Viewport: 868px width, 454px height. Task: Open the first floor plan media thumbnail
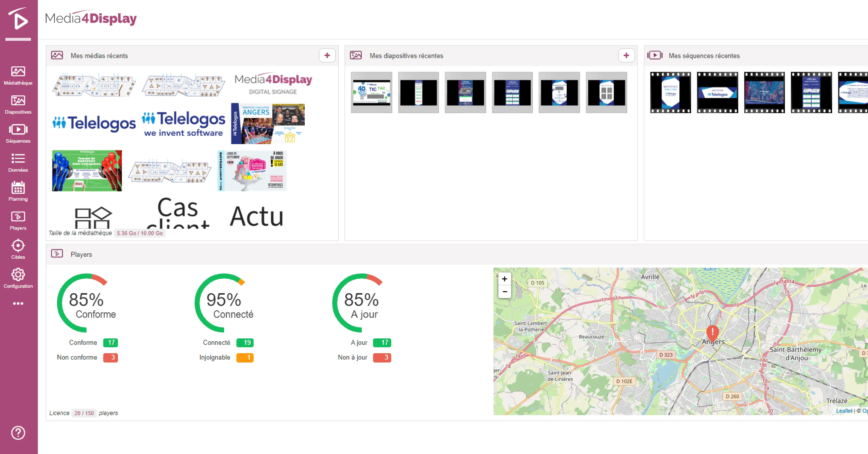[x=94, y=85]
